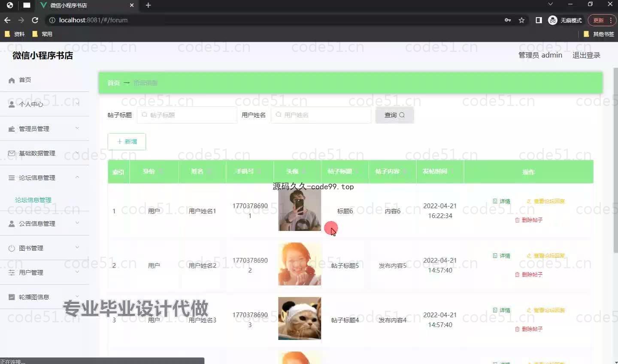Click the girl avatar thumbnail in row 2
Viewport: 618px width, 364px height.
tap(300, 264)
